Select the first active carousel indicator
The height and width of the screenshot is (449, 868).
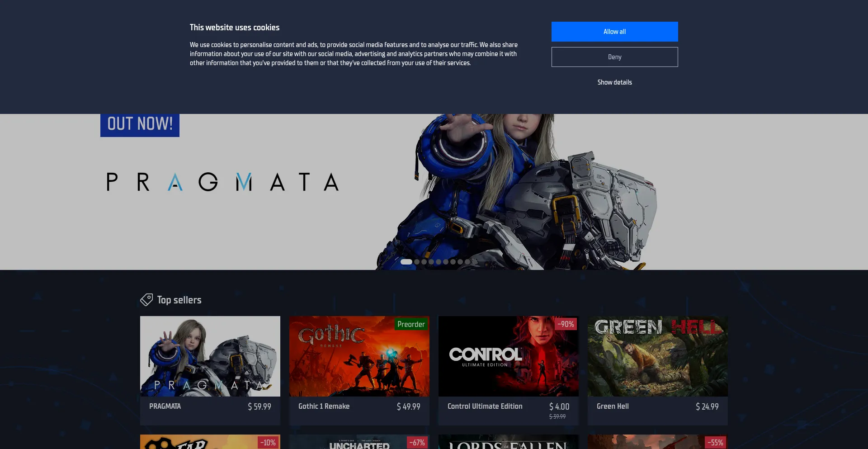[x=406, y=262]
